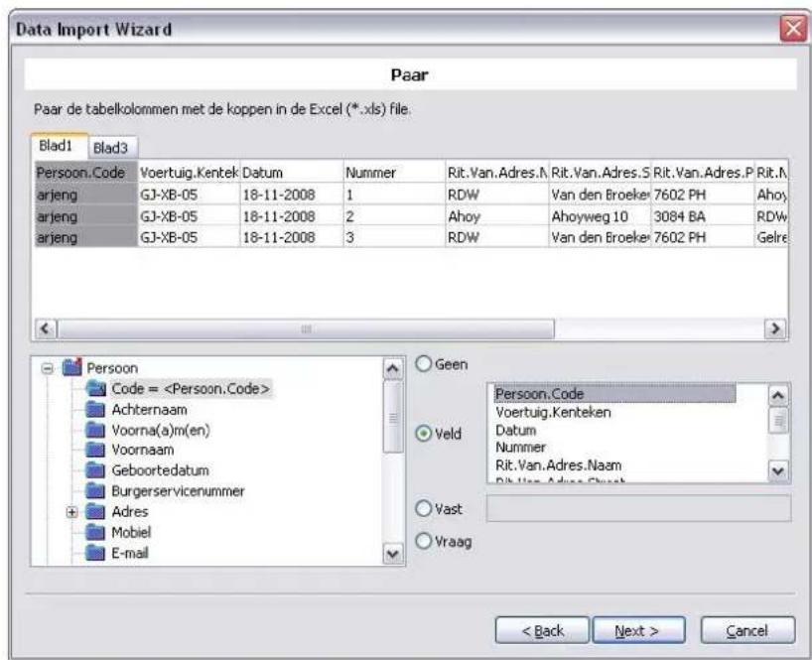Image resolution: width=812 pixels, height=660 pixels.
Task: Click the Persoon table icon in tree
Action: point(72,367)
